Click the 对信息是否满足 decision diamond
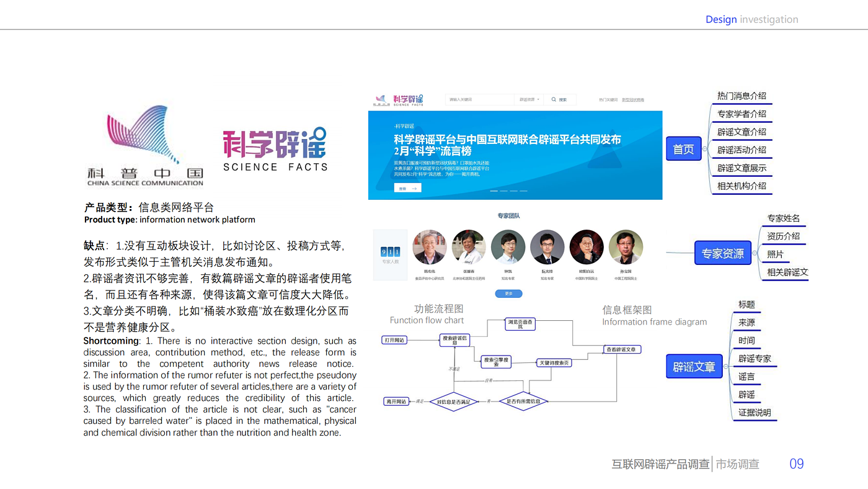 coord(454,402)
